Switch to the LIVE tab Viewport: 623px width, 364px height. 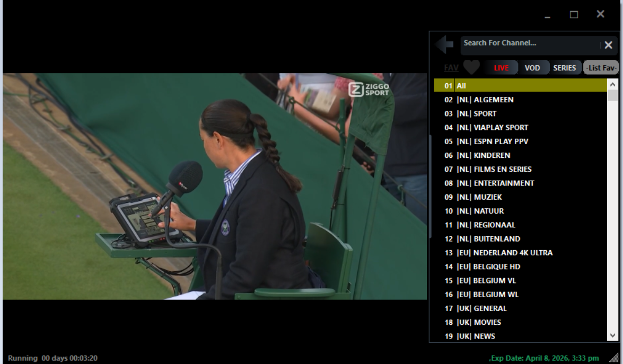click(x=501, y=68)
